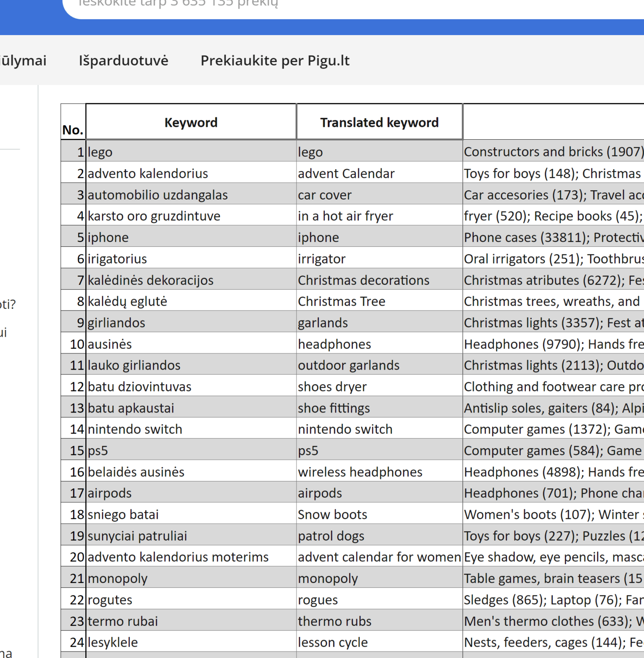Open the Išparduotuvė menu link
Screen dimensions: 644x658
click(x=123, y=60)
